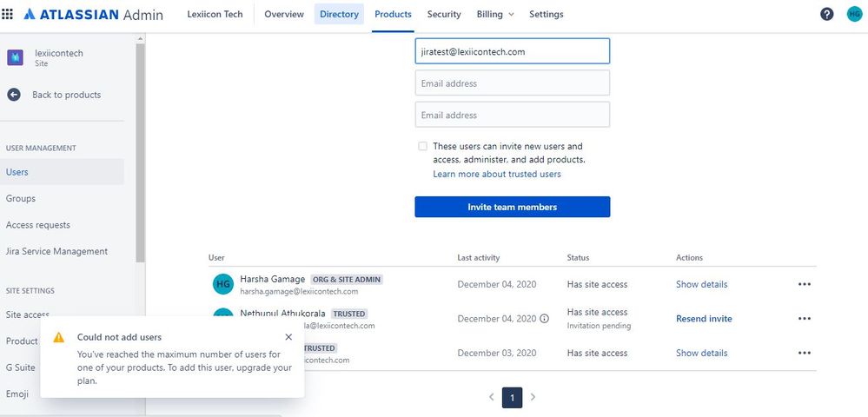This screenshot has height=417, width=868.
Task: Click TRUSTED badge beside Nethupul Athukorala
Action: pos(348,314)
